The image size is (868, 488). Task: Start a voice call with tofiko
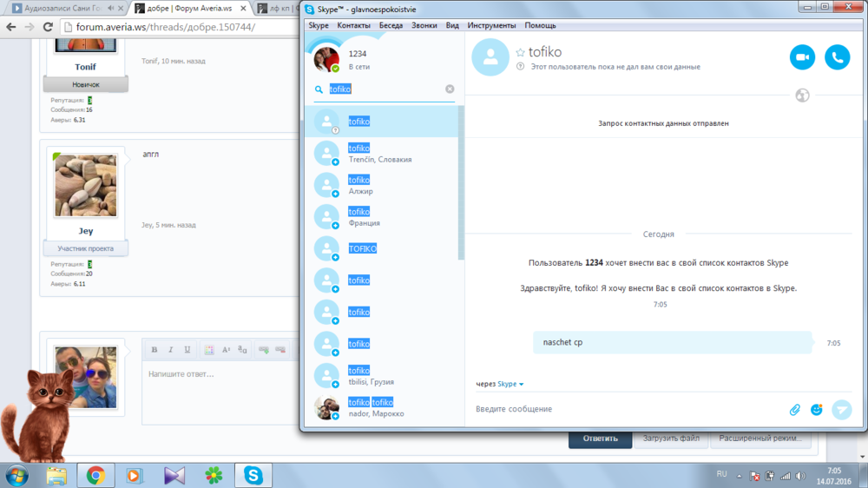tap(837, 57)
